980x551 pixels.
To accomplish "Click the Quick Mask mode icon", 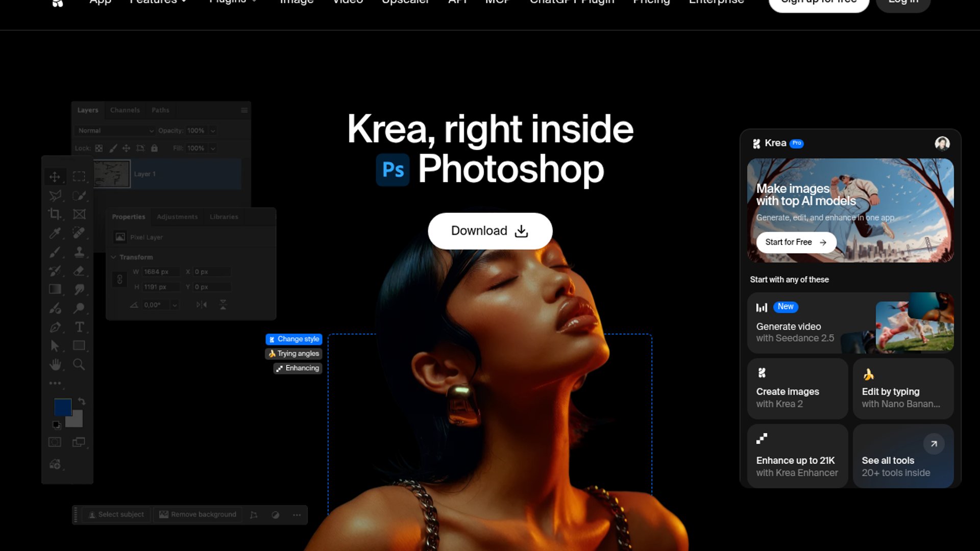I will click(x=55, y=442).
